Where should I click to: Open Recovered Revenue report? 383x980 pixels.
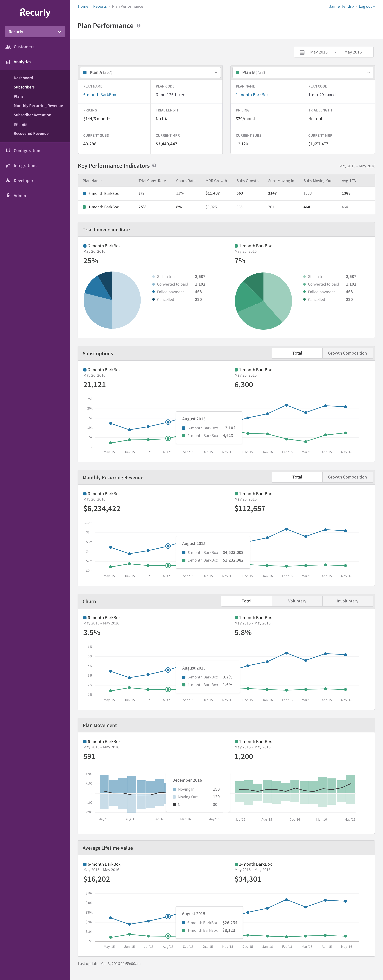pyautogui.click(x=31, y=134)
